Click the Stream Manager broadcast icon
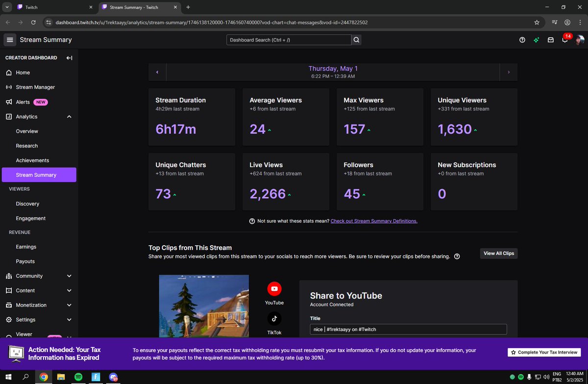This screenshot has width=588, height=384. coord(9,87)
